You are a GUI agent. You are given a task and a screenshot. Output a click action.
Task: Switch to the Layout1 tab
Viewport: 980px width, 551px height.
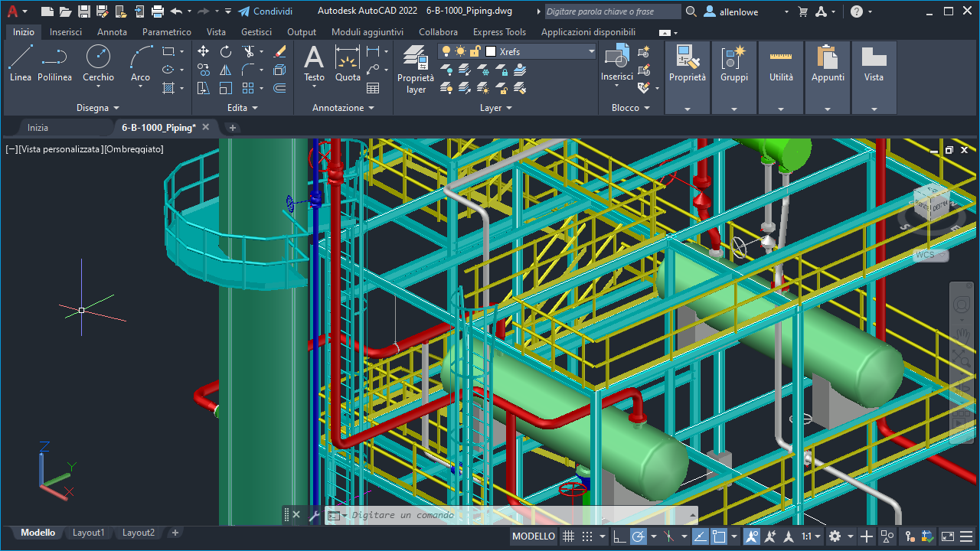click(89, 533)
